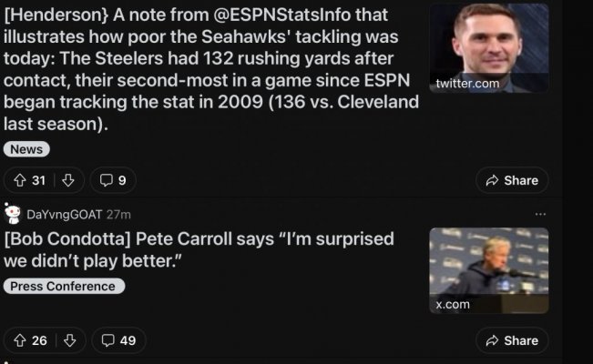Viewport: 593px width, 364px height.
Task: Select the Press Conference flair tag
Action: [x=64, y=286]
